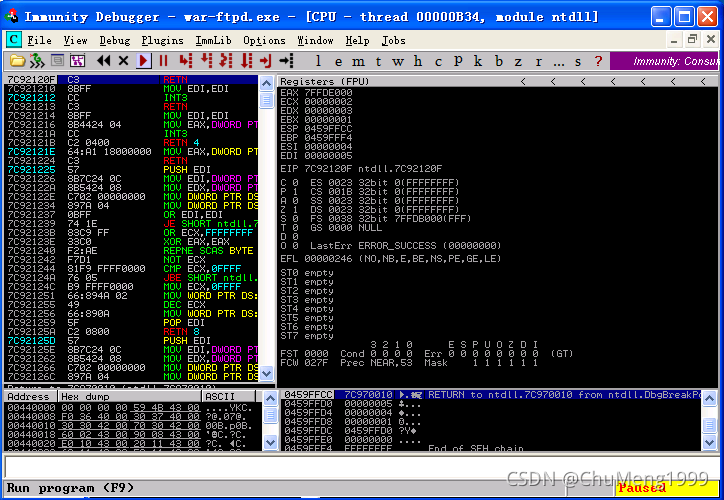Click the Open file folder icon

17,60
